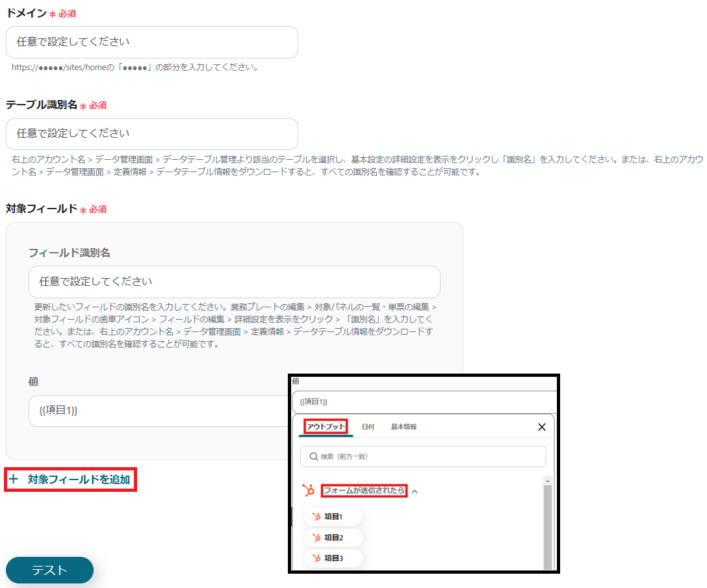
Task: Click the help text starting 更新したいフィールドの識別名
Action: 235,325
